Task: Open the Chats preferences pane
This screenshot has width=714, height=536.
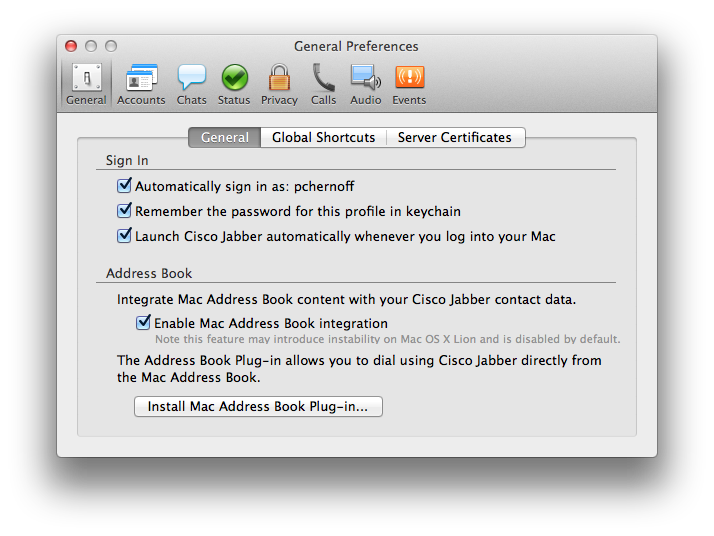Action: pos(192,85)
